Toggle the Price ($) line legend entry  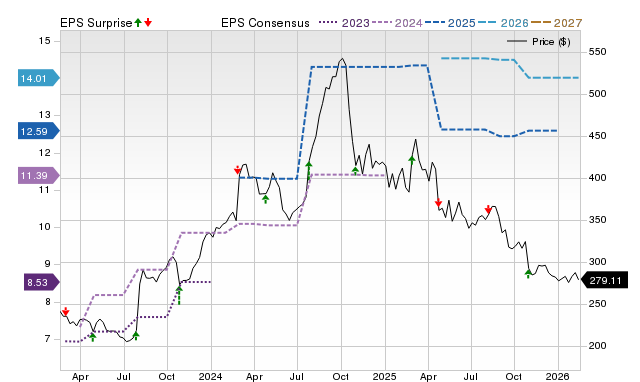539,42
